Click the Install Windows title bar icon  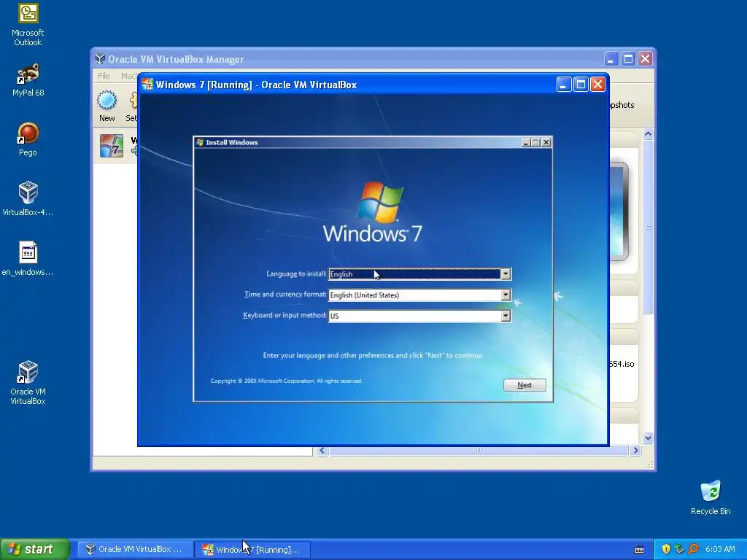[200, 142]
